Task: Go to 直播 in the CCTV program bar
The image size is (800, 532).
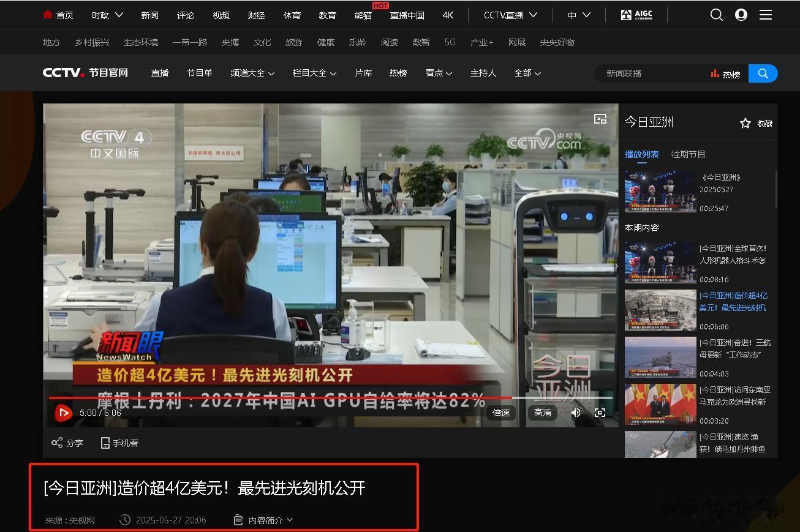Action: [x=160, y=73]
